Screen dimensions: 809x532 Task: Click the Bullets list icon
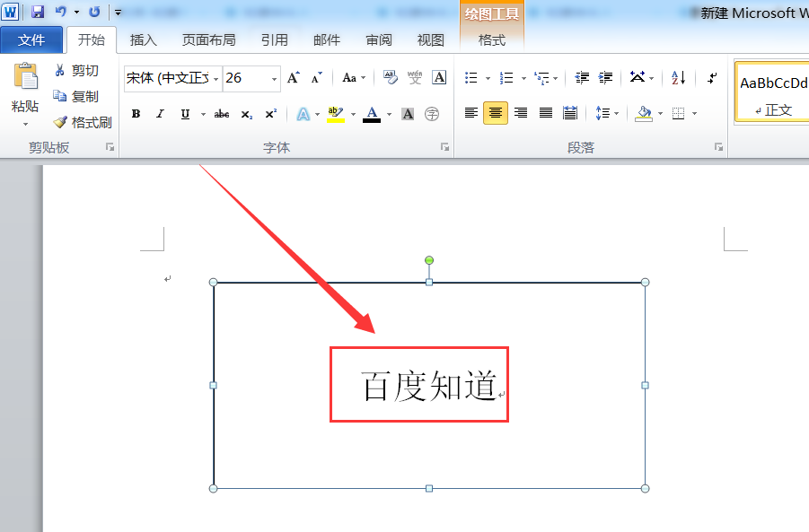point(471,78)
